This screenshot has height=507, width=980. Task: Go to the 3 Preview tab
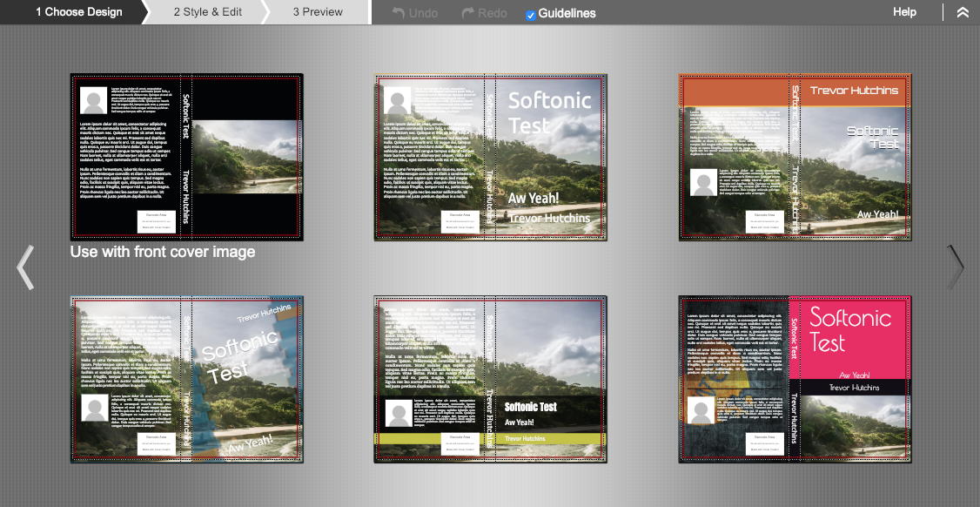pyautogui.click(x=318, y=12)
